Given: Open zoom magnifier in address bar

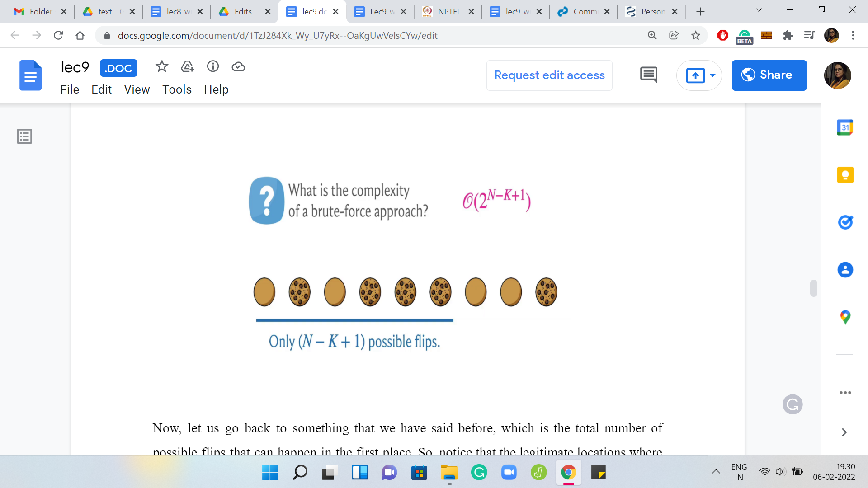Looking at the screenshot, I should pyautogui.click(x=652, y=35).
